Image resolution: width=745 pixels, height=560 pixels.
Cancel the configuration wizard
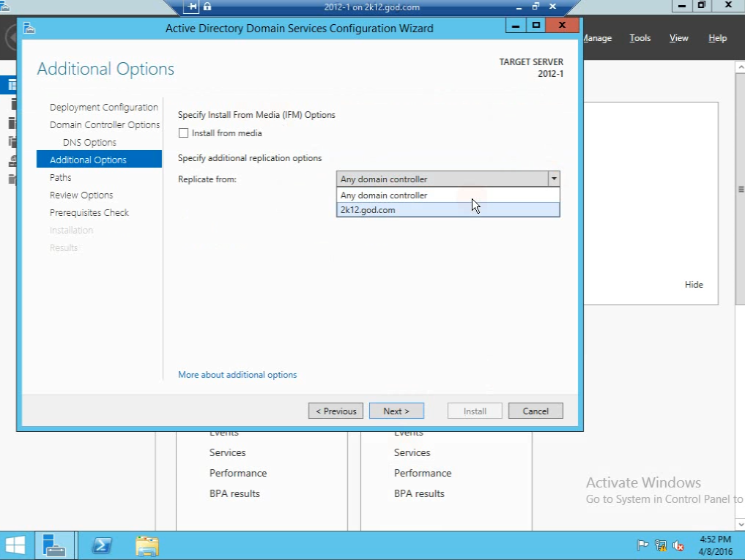(x=535, y=411)
